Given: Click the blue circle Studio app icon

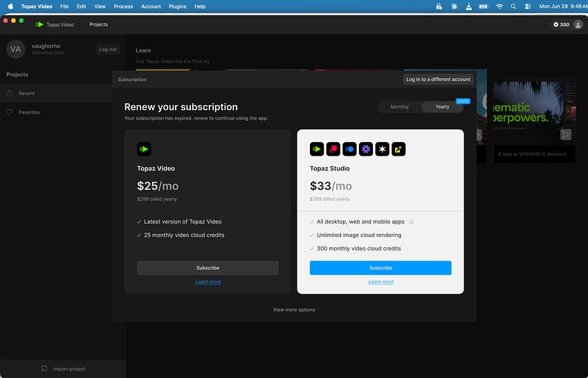Looking at the screenshot, I should coord(349,149).
